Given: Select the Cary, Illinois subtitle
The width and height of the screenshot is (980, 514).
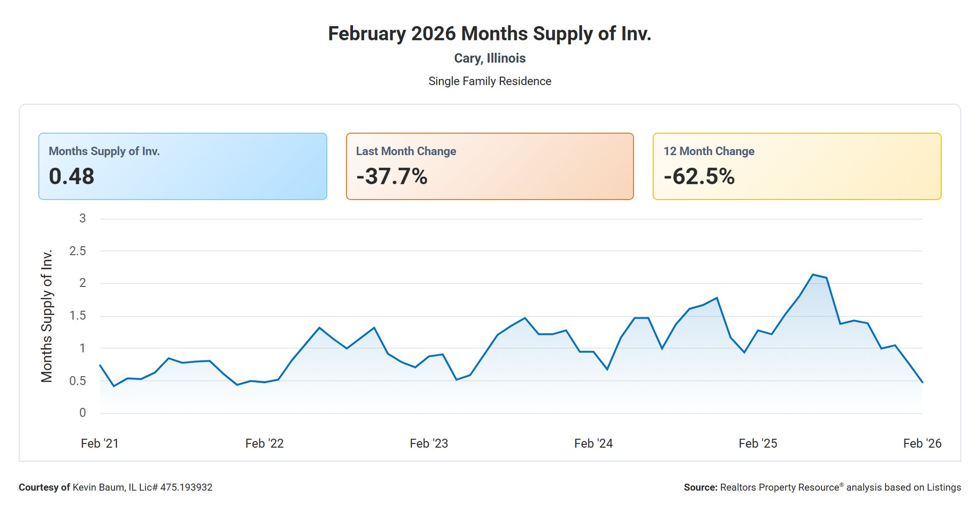Looking at the screenshot, I should 489,58.
